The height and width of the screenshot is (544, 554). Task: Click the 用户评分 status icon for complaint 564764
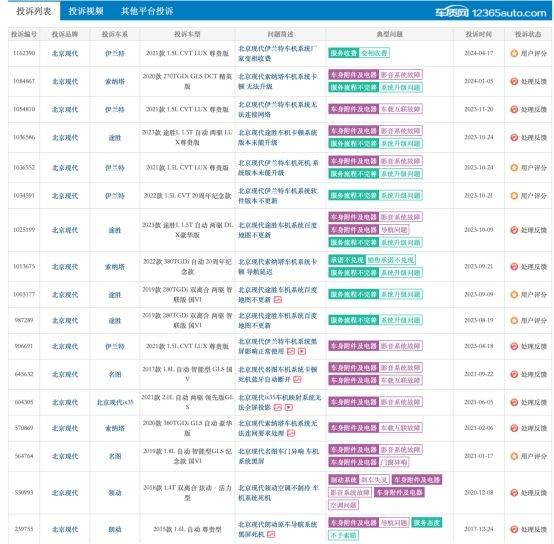[x=514, y=456]
